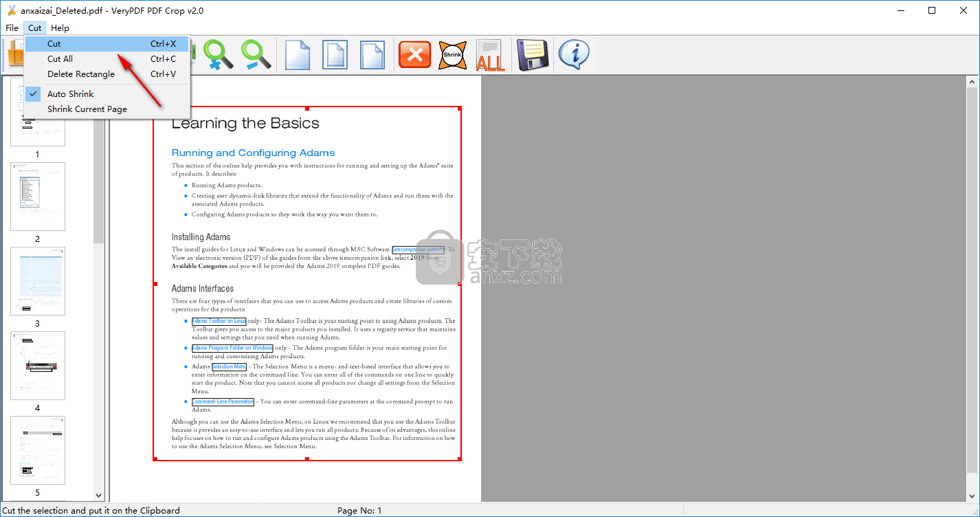Click the main view scroll down arrow
This screenshot has height=517, width=980.
coord(972,496)
